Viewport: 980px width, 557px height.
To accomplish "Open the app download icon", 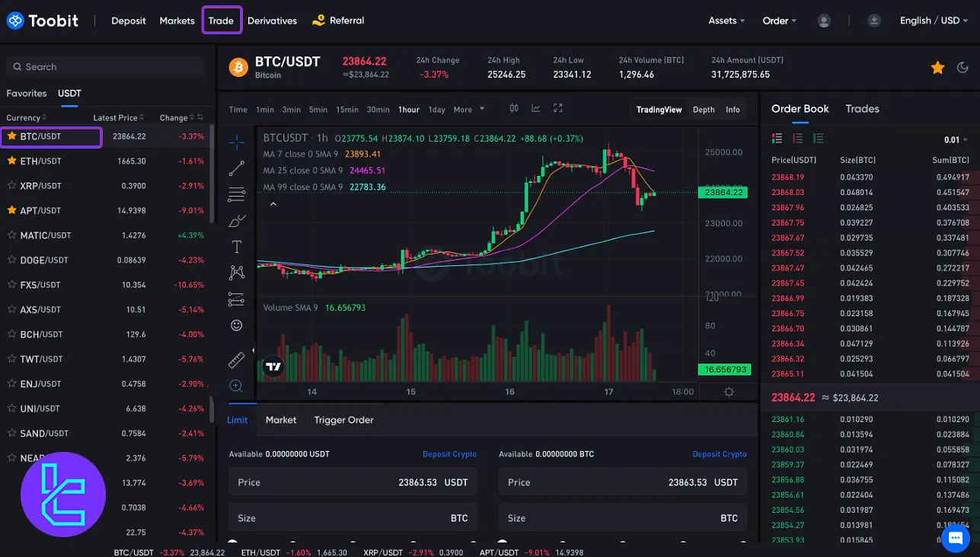I will [874, 21].
